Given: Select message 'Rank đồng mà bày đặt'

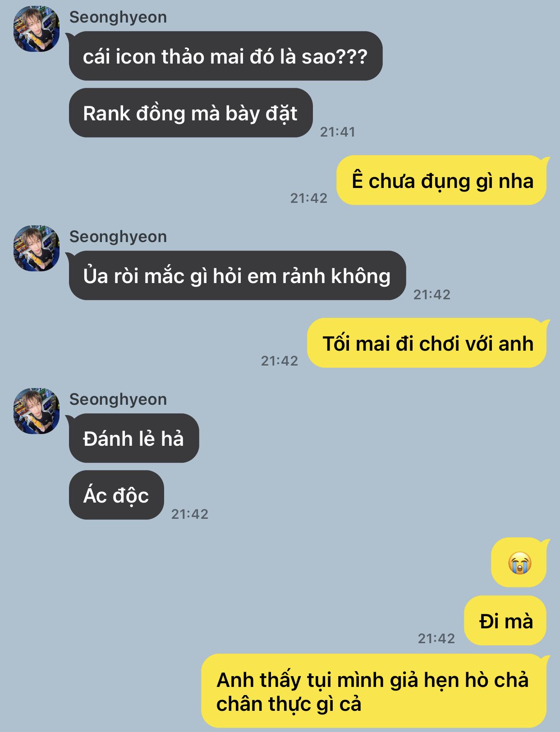Looking at the screenshot, I should (x=190, y=113).
